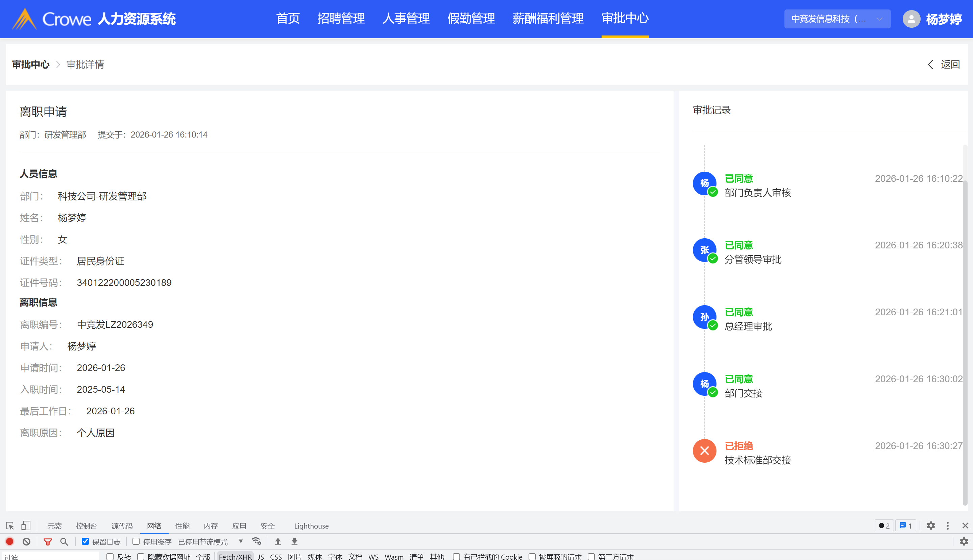Uncheck the 保留日志 checkbox
973x560 pixels.
pos(86,541)
